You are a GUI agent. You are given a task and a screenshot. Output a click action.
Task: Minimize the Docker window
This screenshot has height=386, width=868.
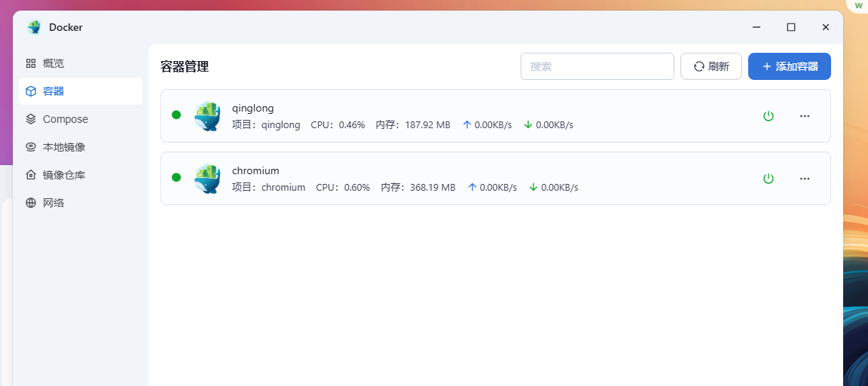click(x=756, y=27)
